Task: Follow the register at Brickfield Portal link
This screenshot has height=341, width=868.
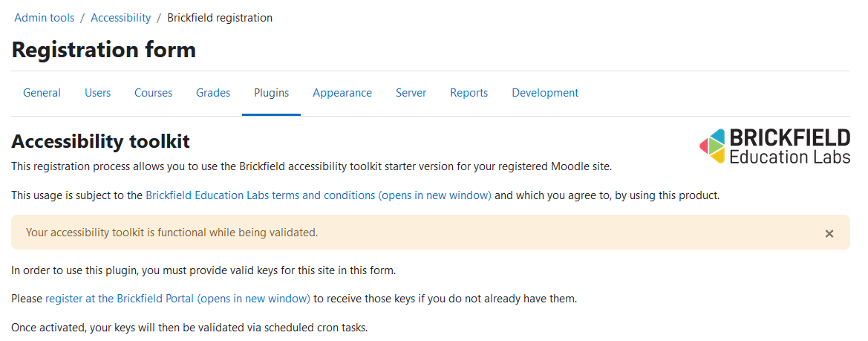Action: [x=177, y=299]
